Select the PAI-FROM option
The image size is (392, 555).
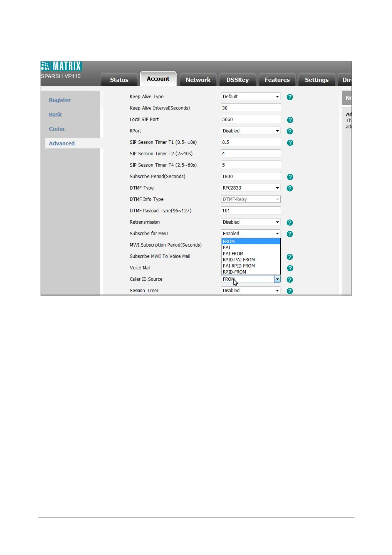(251, 253)
